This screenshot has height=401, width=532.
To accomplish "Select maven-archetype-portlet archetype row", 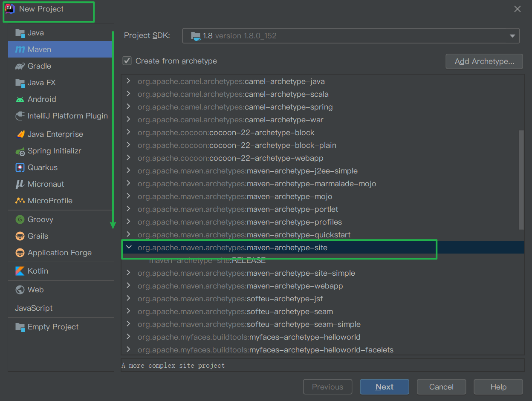I will tap(323, 209).
